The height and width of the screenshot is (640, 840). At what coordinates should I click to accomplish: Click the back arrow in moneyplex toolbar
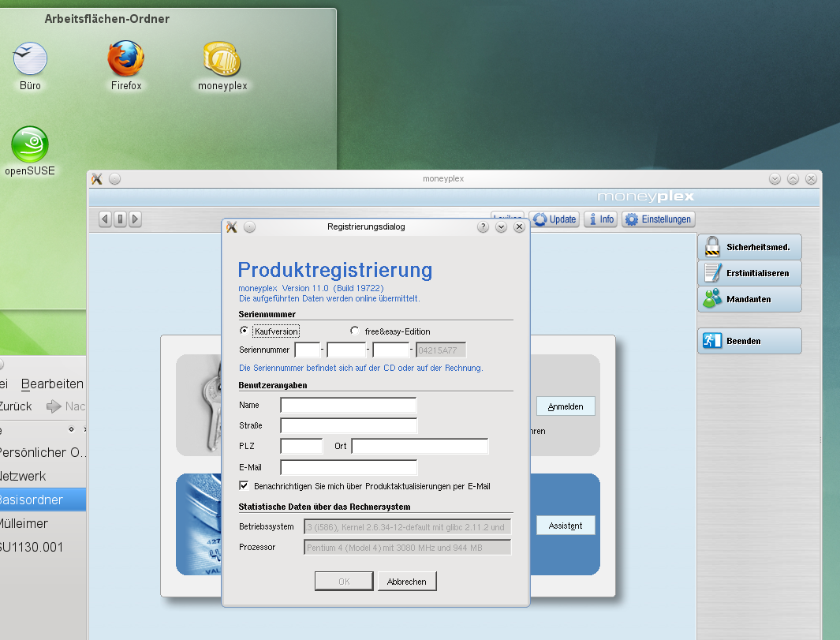point(105,219)
